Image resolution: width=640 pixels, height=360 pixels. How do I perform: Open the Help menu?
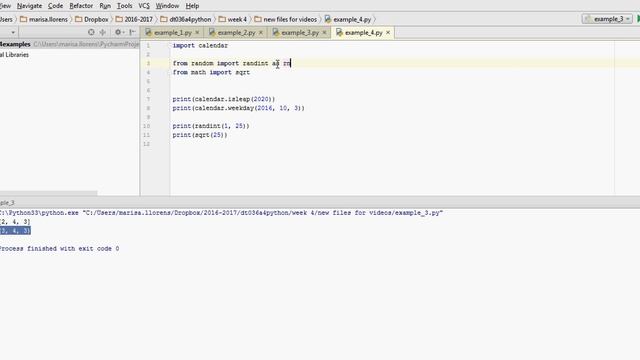192,6
